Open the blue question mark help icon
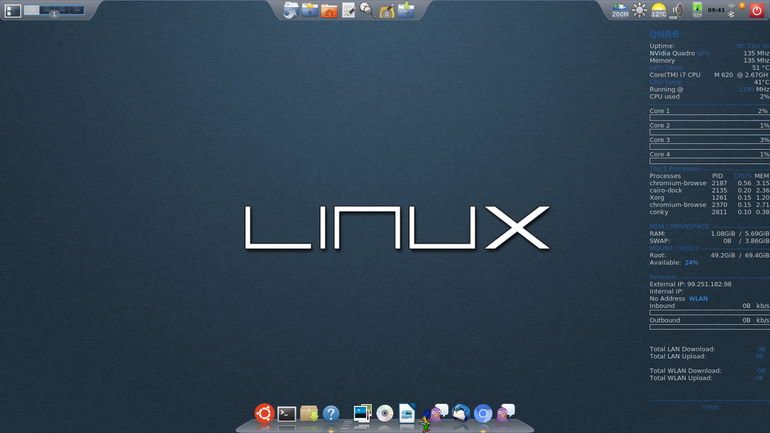This screenshot has width=770, height=433. pyautogui.click(x=331, y=414)
